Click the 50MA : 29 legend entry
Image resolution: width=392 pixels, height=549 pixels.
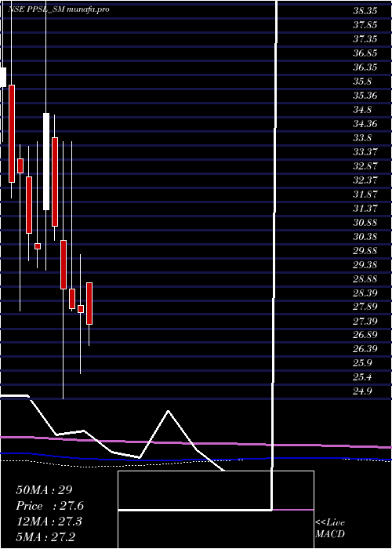coord(44,490)
